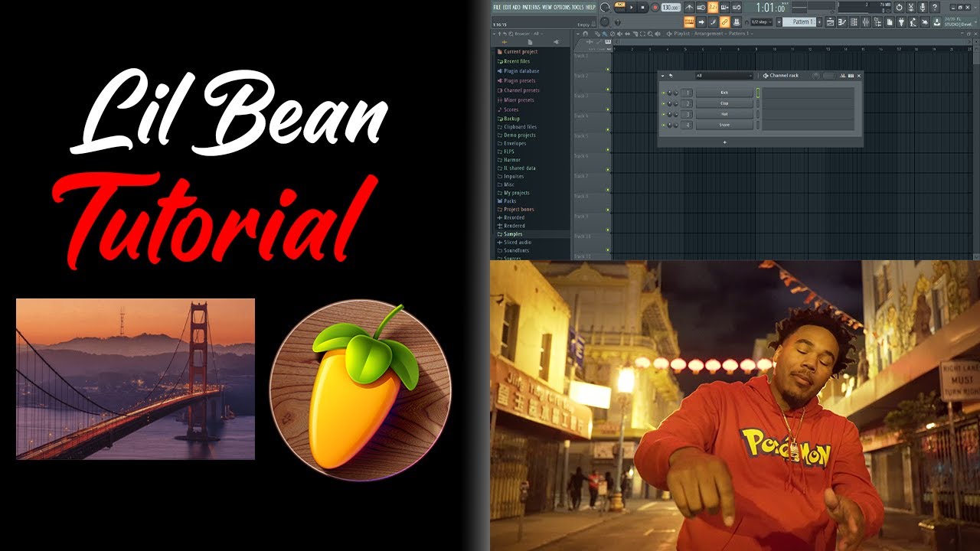Open the VIEW menu
The width and height of the screenshot is (980, 551).
[547, 7]
